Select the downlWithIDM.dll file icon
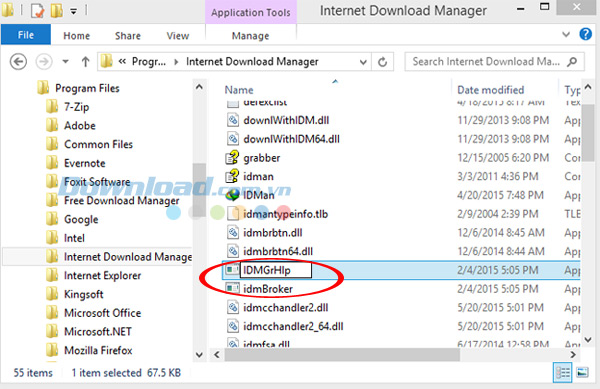Screen dimensions: 600x389 click(x=233, y=120)
